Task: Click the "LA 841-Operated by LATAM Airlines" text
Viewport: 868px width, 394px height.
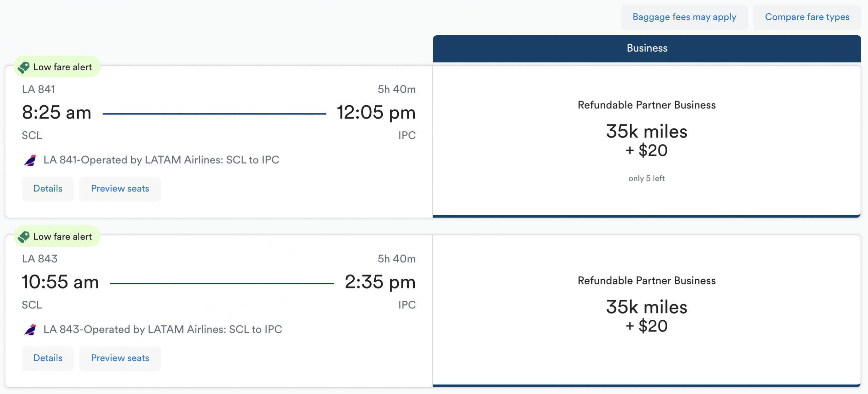Action: pyautogui.click(x=161, y=160)
